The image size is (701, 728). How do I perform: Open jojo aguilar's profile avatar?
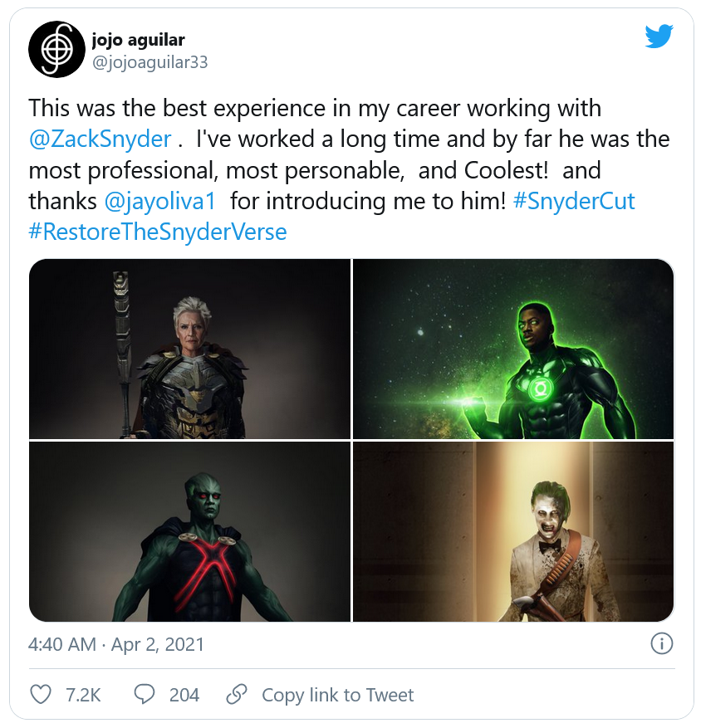pos(57,50)
